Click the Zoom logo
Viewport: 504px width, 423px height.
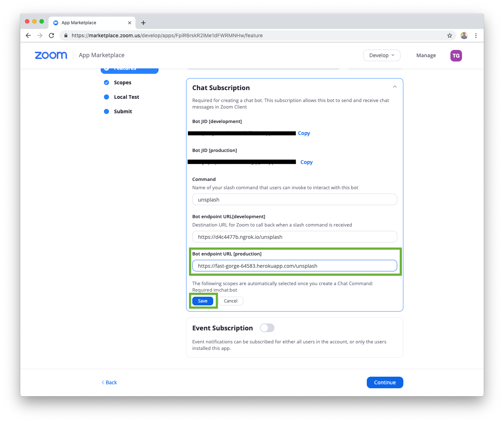pos(51,55)
